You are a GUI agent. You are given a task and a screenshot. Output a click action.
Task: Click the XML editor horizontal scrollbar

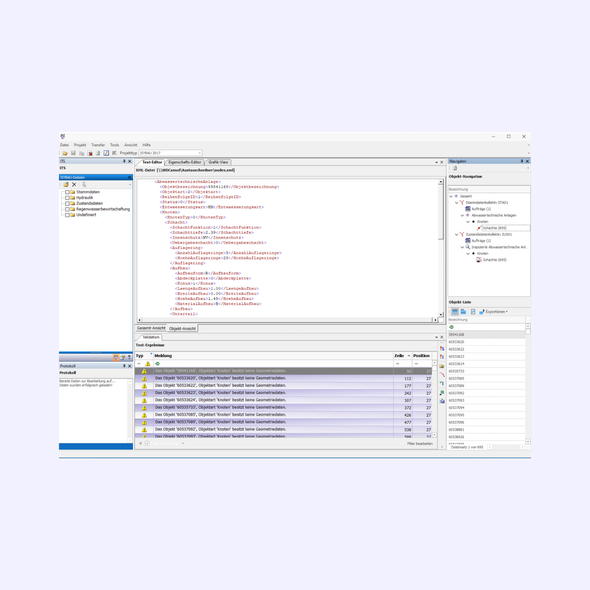[287, 320]
